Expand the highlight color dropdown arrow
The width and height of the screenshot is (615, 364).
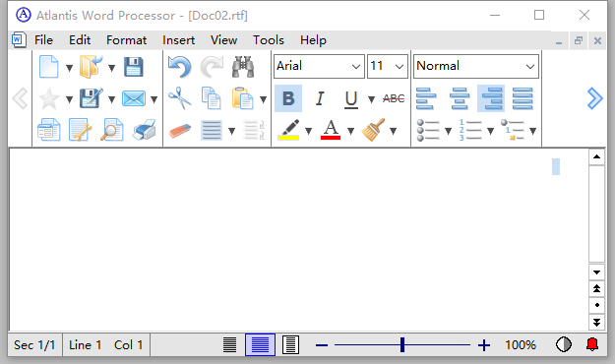tap(309, 131)
